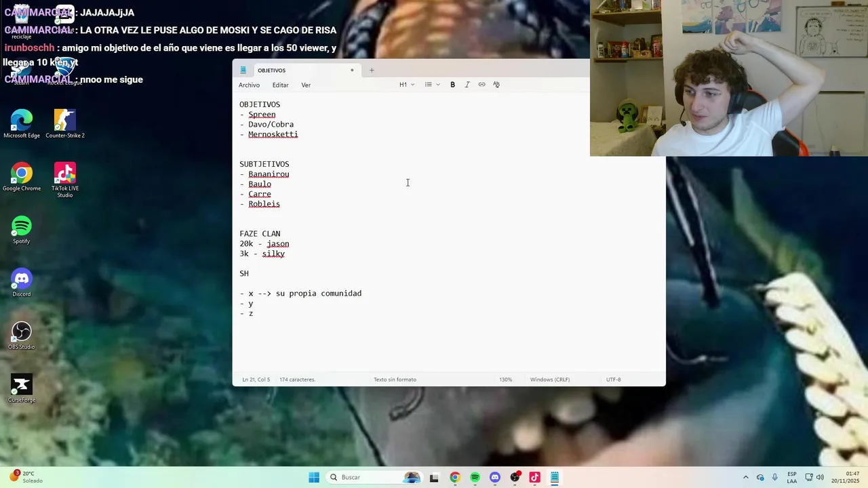Click the Notepad taskbar icon
Image resolution: width=868 pixels, height=488 pixels.
click(x=555, y=477)
